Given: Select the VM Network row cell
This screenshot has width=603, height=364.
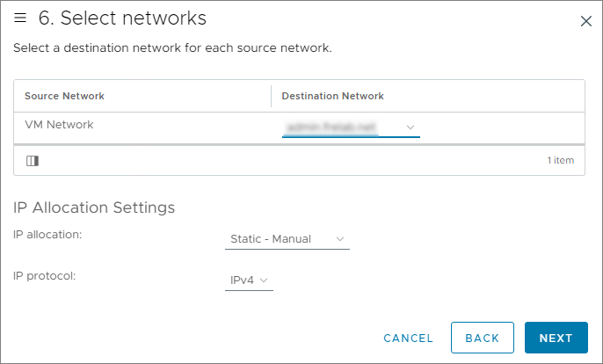Looking at the screenshot, I should click(x=59, y=125).
